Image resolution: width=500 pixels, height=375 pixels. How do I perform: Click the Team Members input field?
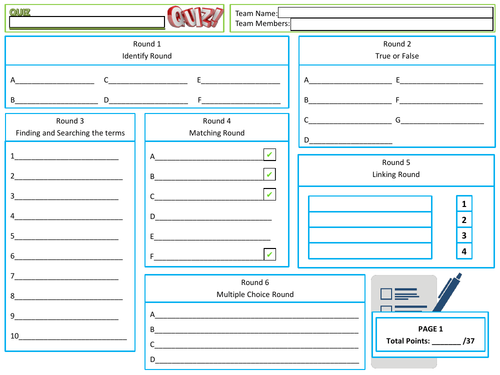pyautogui.click(x=392, y=24)
